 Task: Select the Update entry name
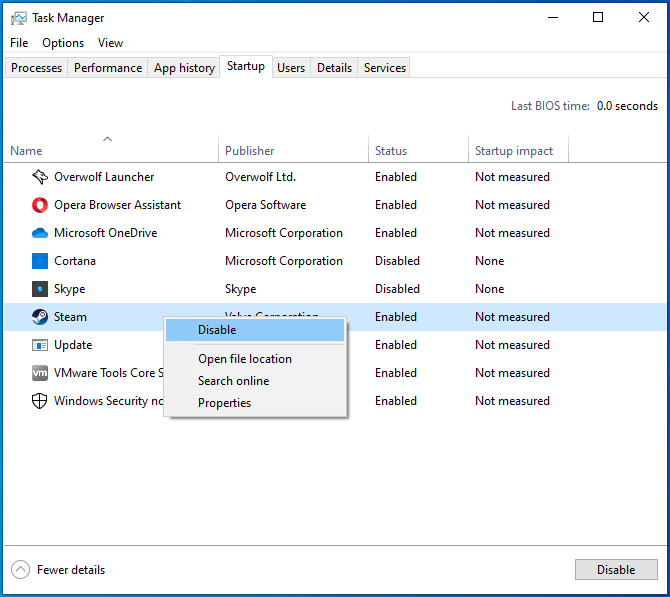tap(73, 345)
